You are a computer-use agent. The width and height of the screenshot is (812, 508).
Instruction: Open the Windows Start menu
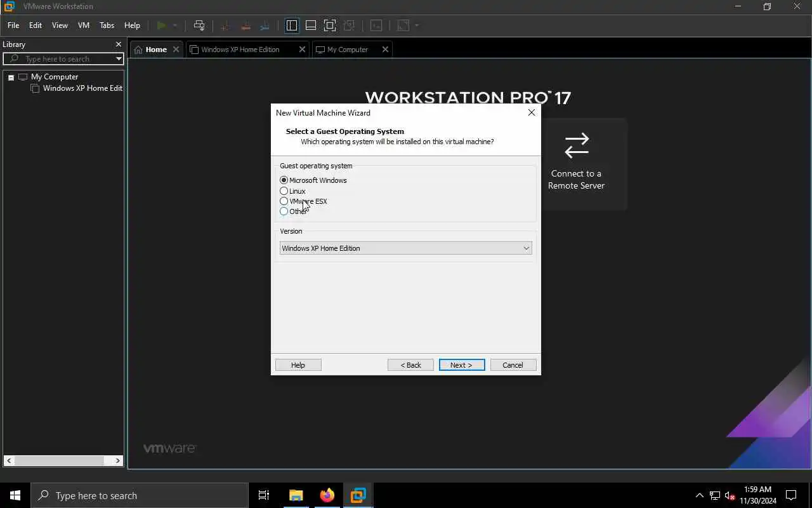click(x=15, y=495)
